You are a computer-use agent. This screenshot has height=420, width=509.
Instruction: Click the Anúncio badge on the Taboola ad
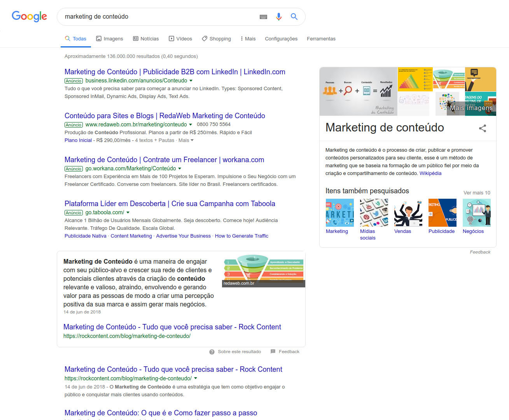click(x=73, y=213)
